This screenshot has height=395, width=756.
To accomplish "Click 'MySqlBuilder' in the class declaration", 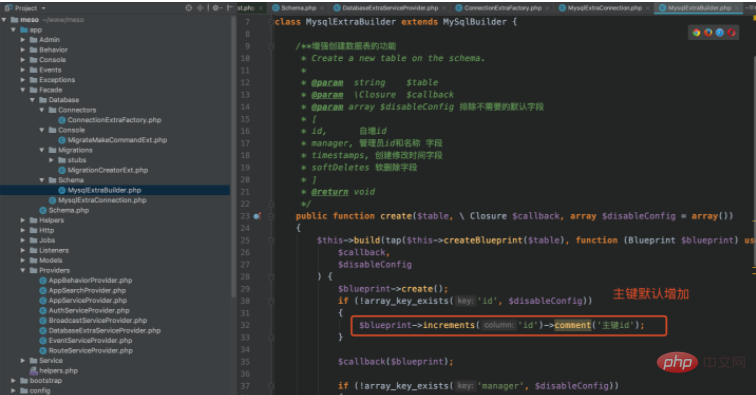I will 475,22.
